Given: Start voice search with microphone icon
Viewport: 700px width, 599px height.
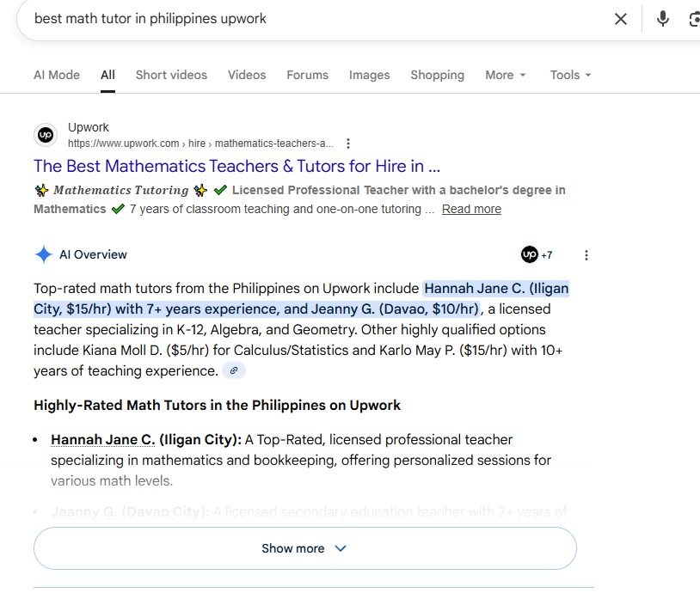Looking at the screenshot, I should [x=662, y=19].
